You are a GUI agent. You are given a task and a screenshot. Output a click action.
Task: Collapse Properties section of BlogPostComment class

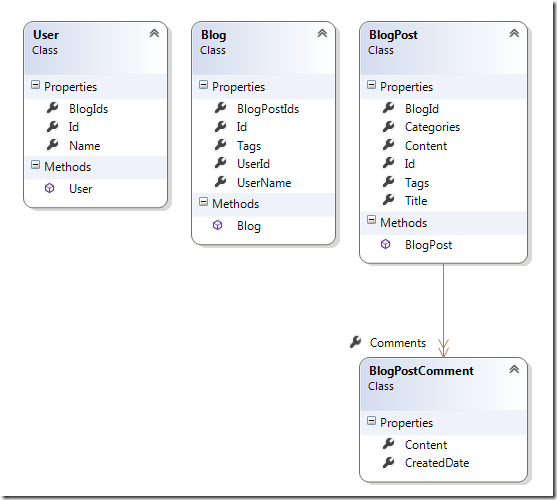(371, 421)
